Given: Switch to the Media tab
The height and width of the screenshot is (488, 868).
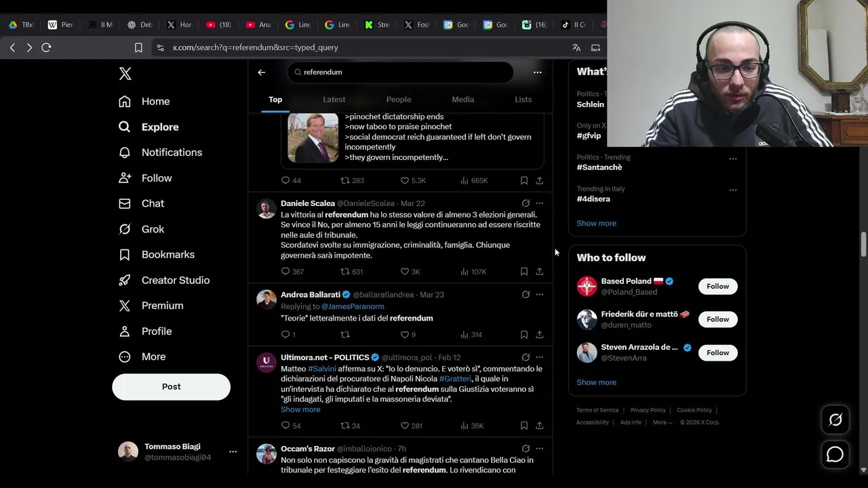Looking at the screenshot, I should pyautogui.click(x=463, y=100).
